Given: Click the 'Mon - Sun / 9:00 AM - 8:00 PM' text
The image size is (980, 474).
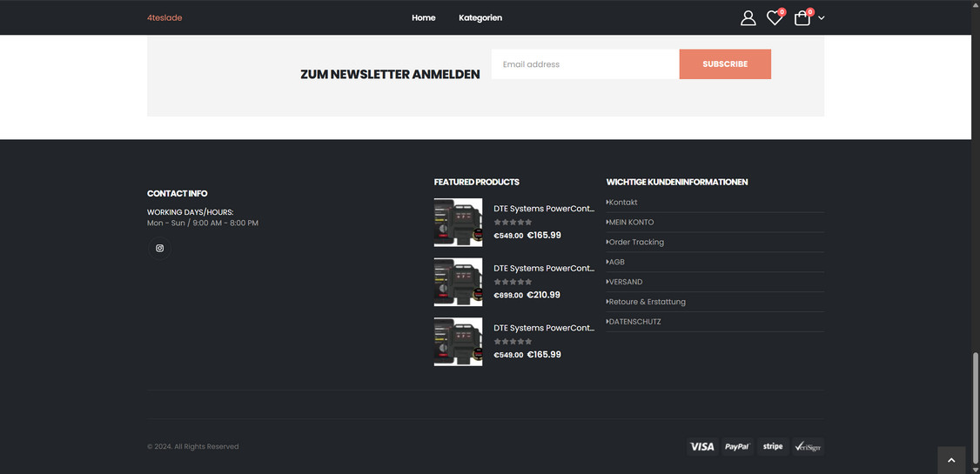Looking at the screenshot, I should coord(203,223).
